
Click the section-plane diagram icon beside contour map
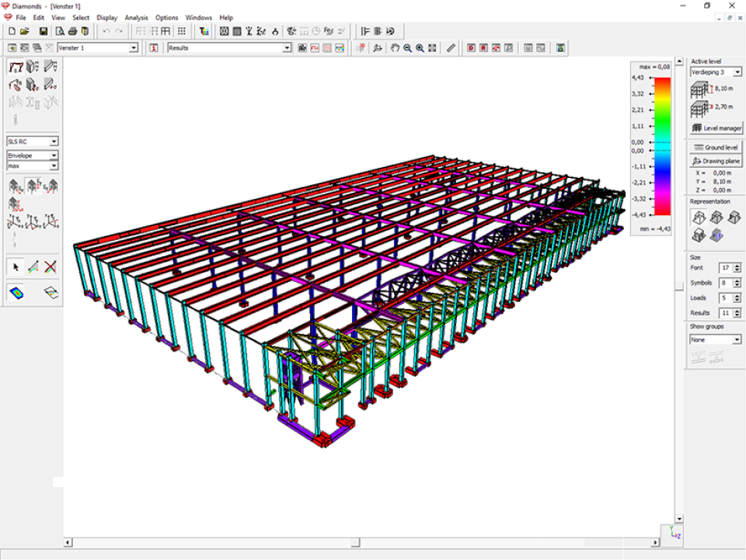point(51,292)
